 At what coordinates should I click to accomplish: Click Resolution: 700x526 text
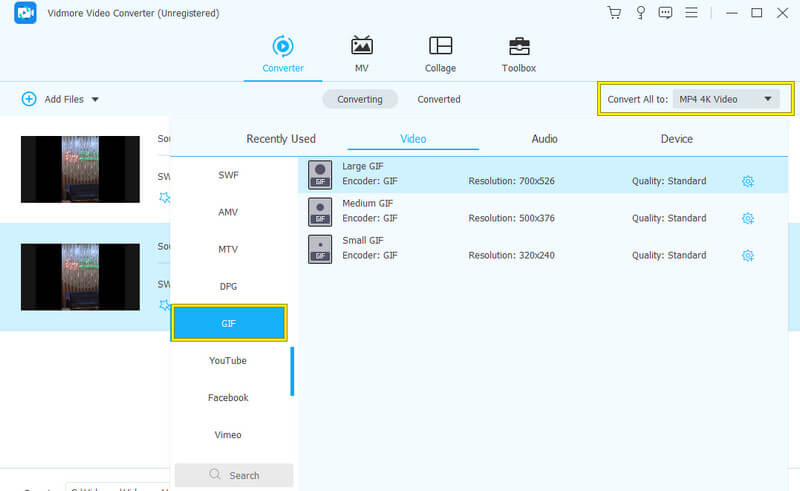pyautogui.click(x=511, y=181)
